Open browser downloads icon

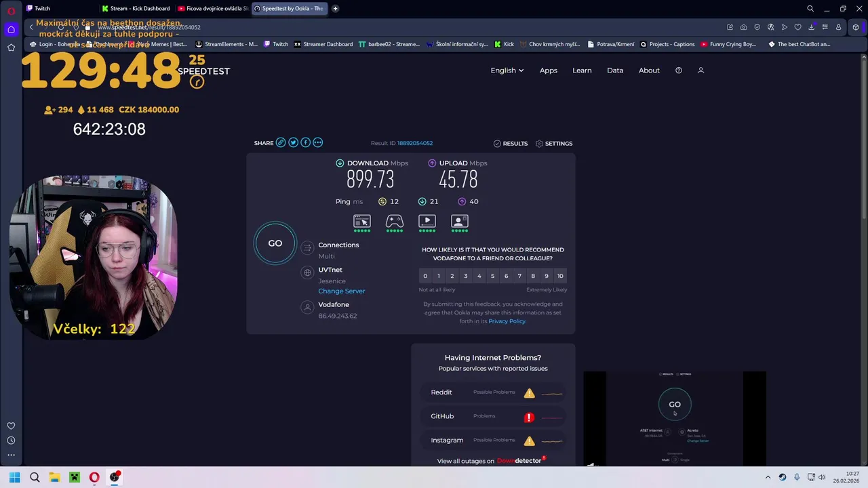(x=811, y=27)
